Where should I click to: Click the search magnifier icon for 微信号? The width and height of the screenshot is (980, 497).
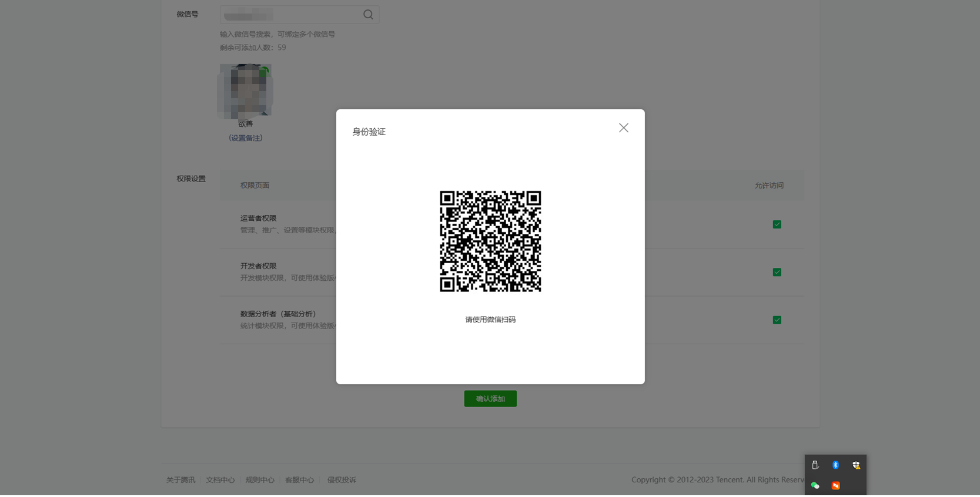pyautogui.click(x=368, y=15)
